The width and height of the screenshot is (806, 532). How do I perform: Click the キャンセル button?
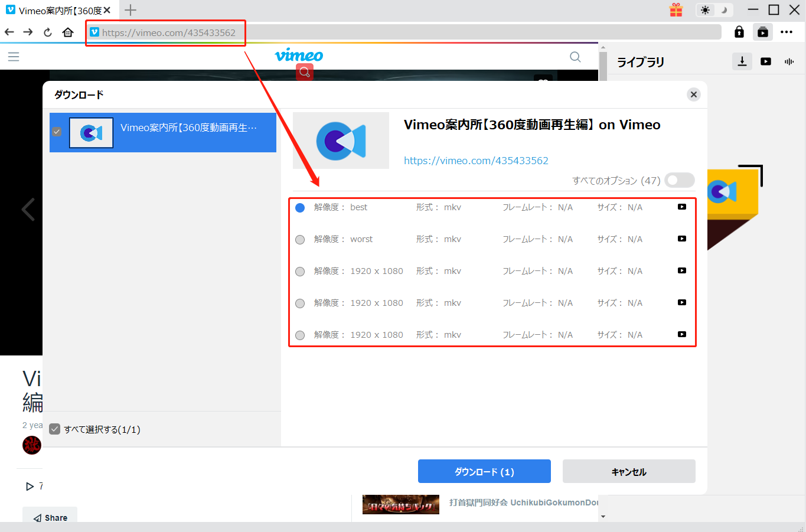click(x=629, y=471)
